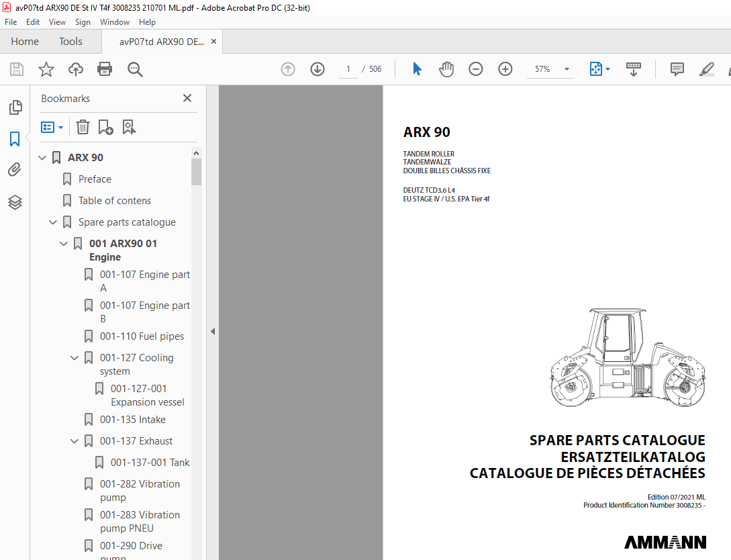The image size is (731, 560).
Task: Go to next page arrow
Action: click(x=318, y=69)
